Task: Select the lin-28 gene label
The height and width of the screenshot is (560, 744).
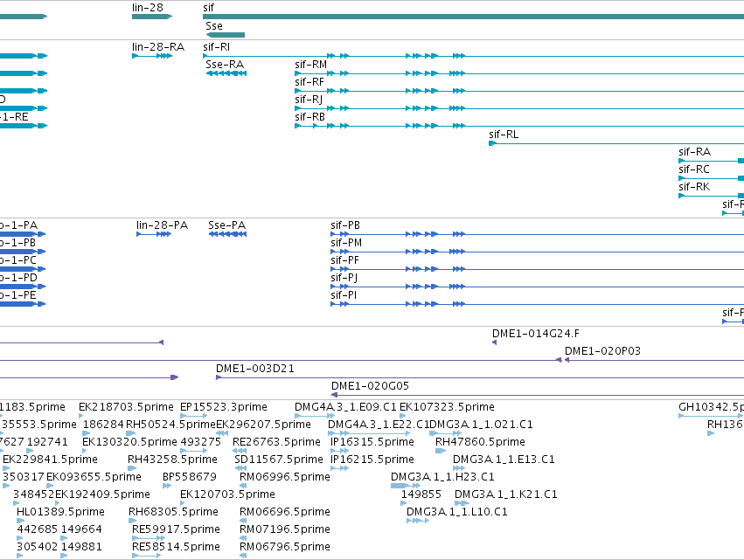Action: 148,8
